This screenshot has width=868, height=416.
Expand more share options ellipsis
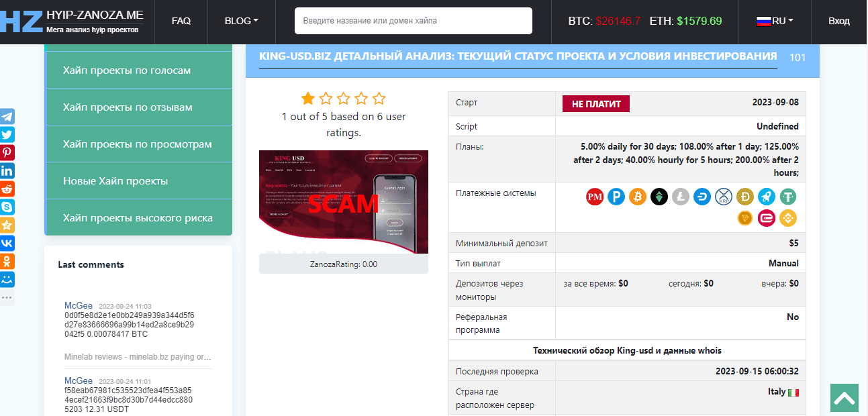pyautogui.click(x=7, y=297)
